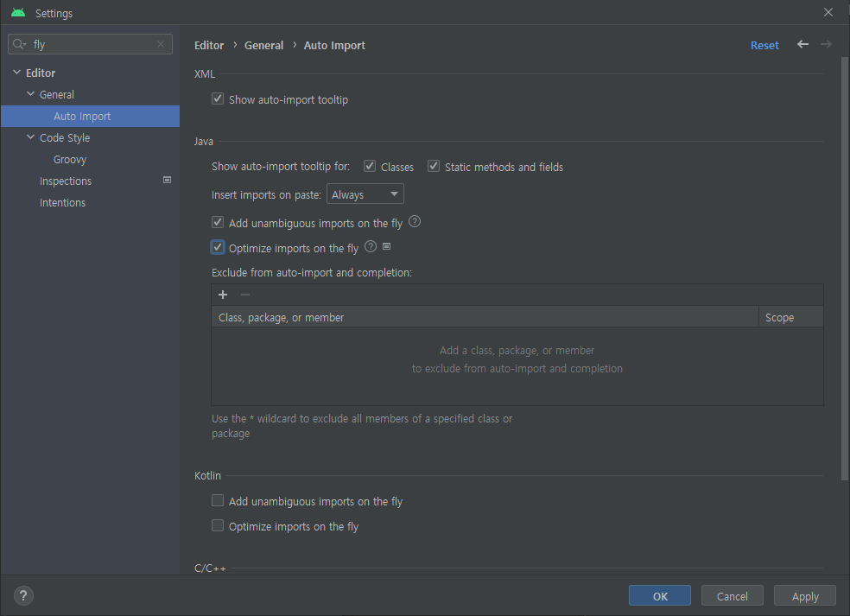This screenshot has height=616, width=850.
Task: Open 'Insert imports on paste' Always dropdown
Action: point(365,194)
